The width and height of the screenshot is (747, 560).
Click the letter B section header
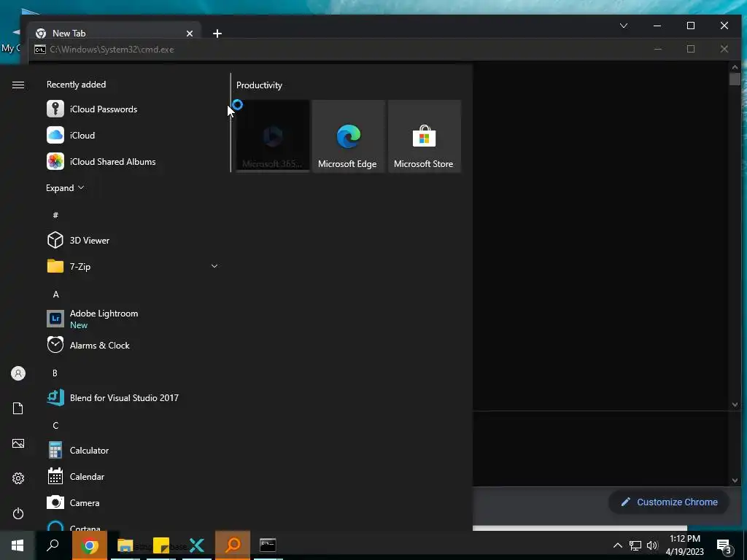(55, 373)
